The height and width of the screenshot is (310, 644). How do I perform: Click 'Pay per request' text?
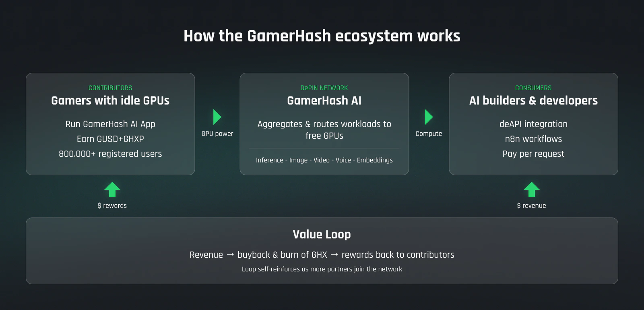(x=533, y=154)
